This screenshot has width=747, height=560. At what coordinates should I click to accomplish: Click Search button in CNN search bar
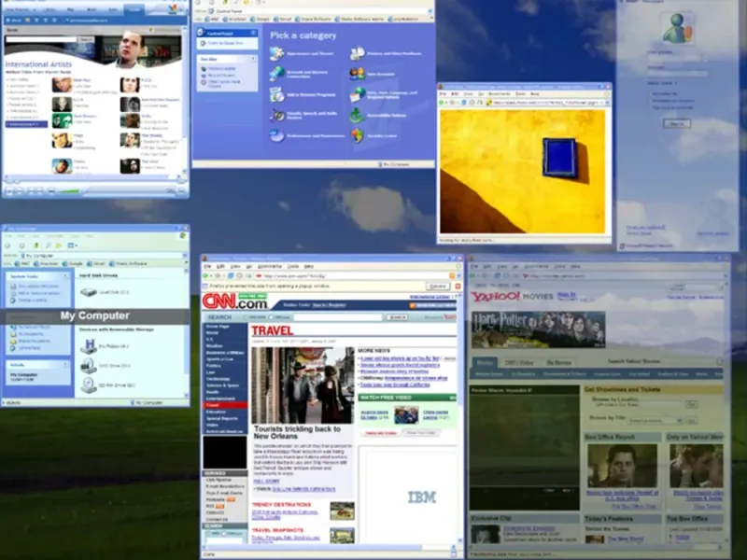pos(396,317)
